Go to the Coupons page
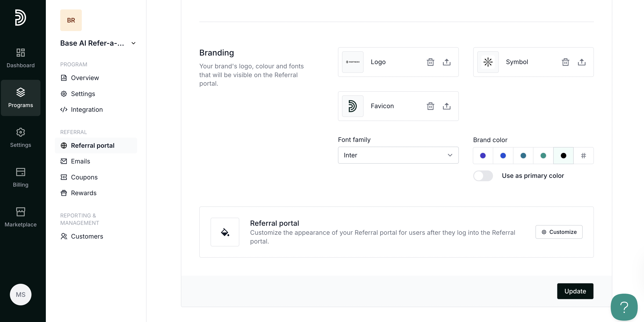This screenshot has height=322, width=644. (x=84, y=177)
